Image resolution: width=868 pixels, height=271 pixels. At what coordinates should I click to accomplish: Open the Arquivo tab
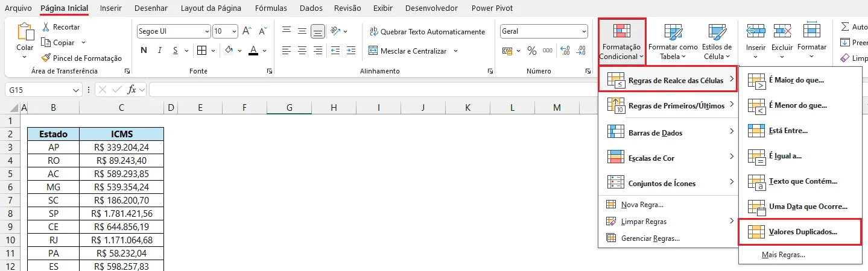[18, 8]
